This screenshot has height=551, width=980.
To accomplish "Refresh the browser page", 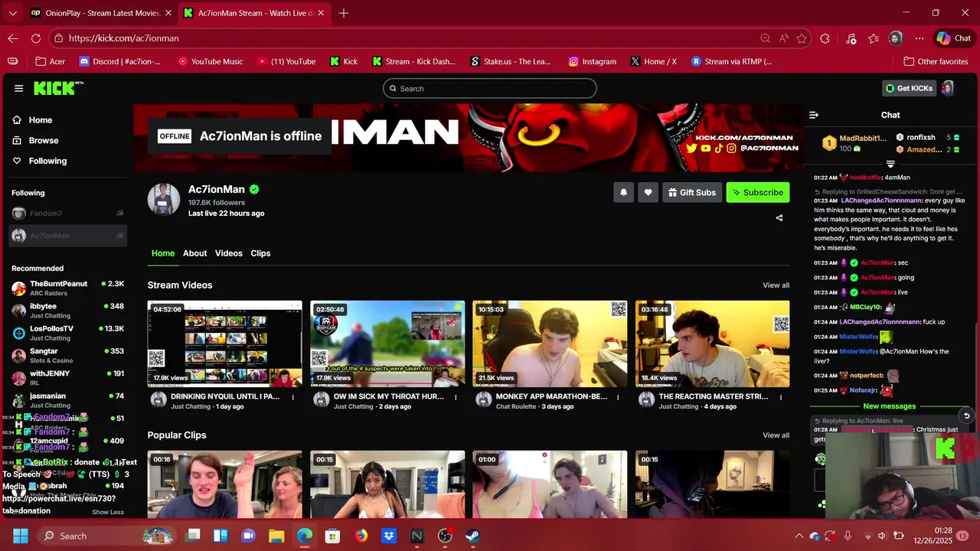I will pyautogui.click(x=36, y=38).
